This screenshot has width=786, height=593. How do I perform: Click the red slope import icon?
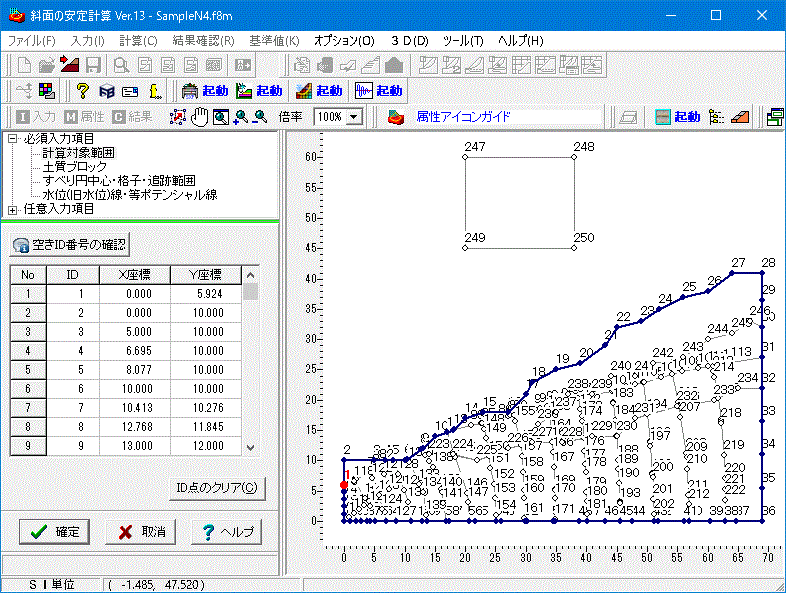point(69,66)
